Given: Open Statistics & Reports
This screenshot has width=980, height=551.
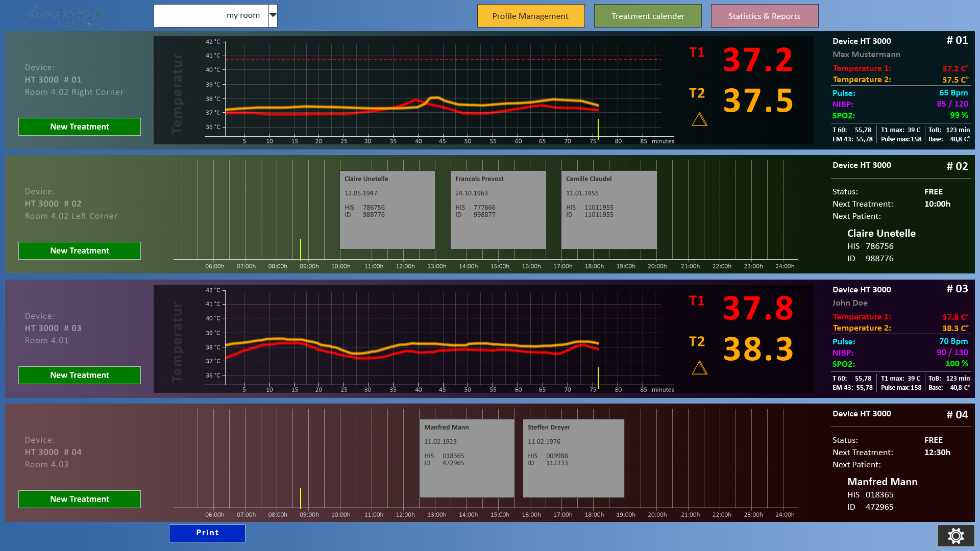Looking at the screenshot, I should point(764,16).
